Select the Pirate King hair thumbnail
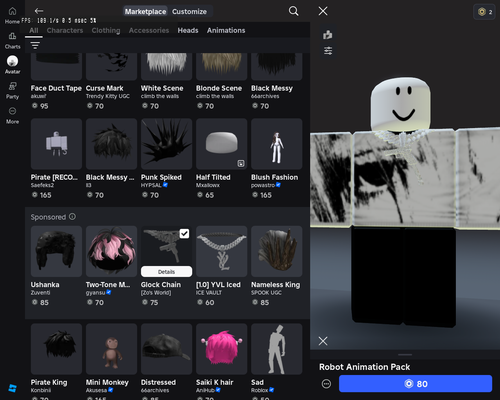This screenshot has width=500, height=400. pyautogui.click(x=56, y=349)
